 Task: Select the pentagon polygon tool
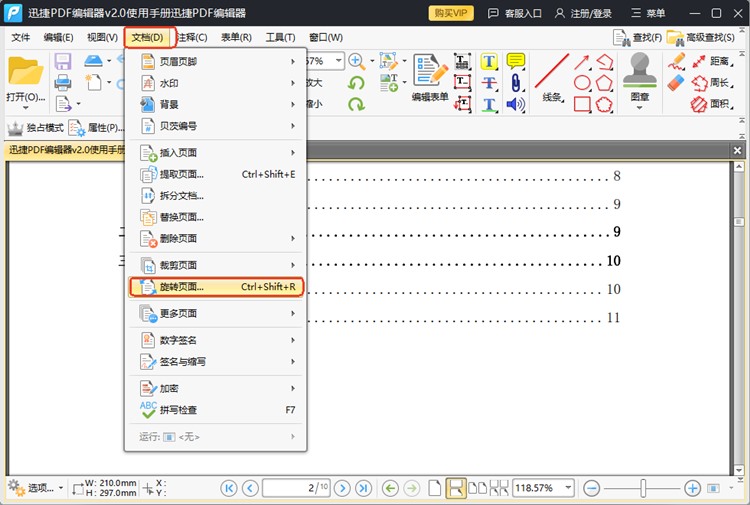click(604, 83)
